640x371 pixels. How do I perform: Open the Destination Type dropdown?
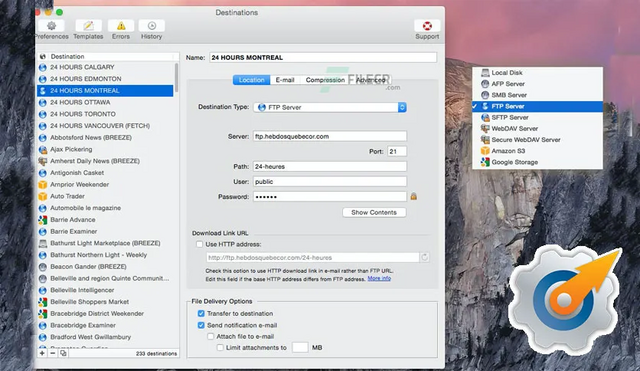(x=330, y=107)
